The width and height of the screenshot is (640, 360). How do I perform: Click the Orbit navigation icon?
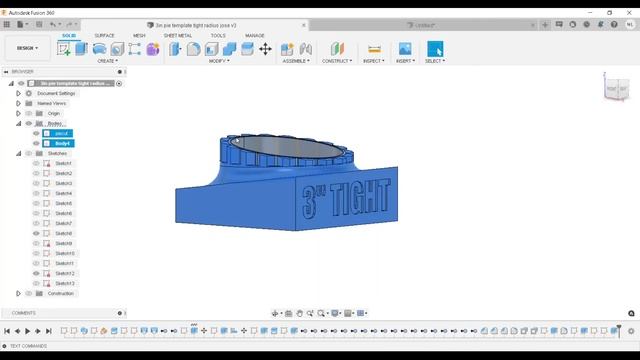tap(275, 313)
